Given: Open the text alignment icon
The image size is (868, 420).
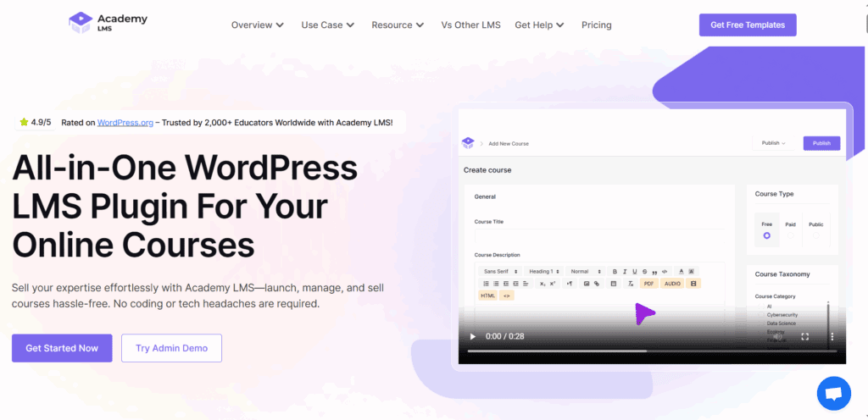Looking at the screenshot, I should tap(526, 284).
